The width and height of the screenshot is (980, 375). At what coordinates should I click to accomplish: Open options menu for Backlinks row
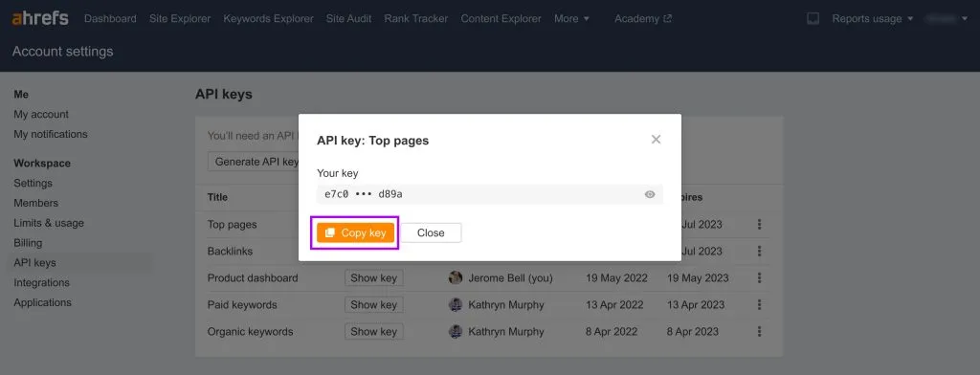[759, 252]
